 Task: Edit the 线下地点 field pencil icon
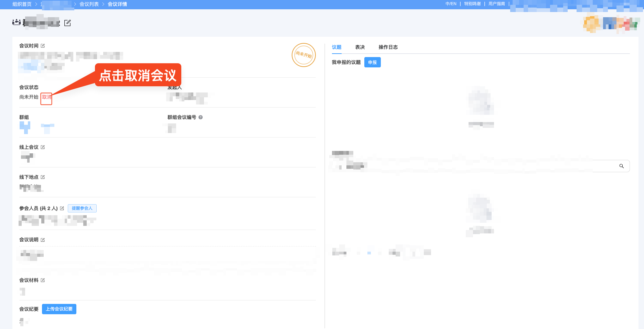43,177
